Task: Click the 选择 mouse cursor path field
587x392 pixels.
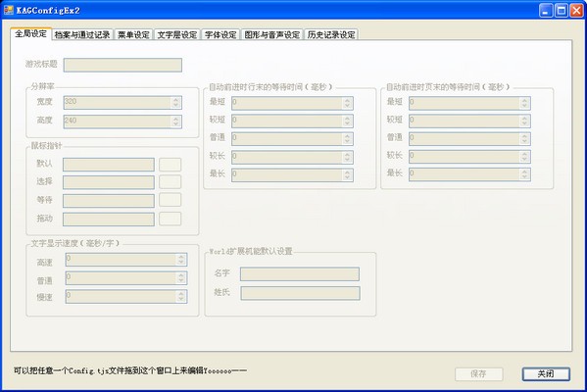Action: click(x=109, y=182)
